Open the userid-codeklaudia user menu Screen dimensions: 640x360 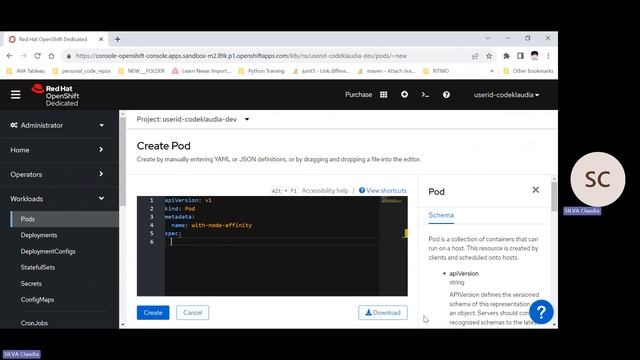[x=506, y=95]
